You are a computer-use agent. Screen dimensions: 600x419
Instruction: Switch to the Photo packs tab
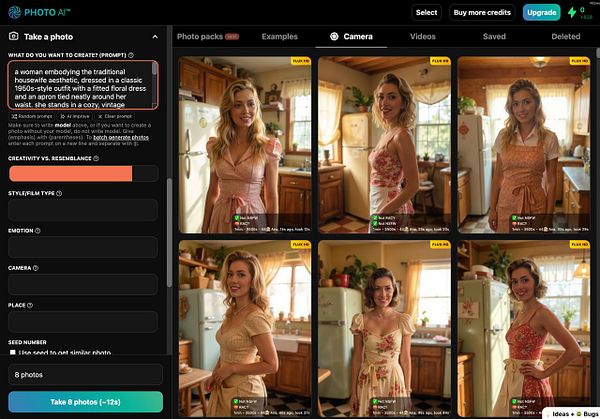(x=208, y=37)
